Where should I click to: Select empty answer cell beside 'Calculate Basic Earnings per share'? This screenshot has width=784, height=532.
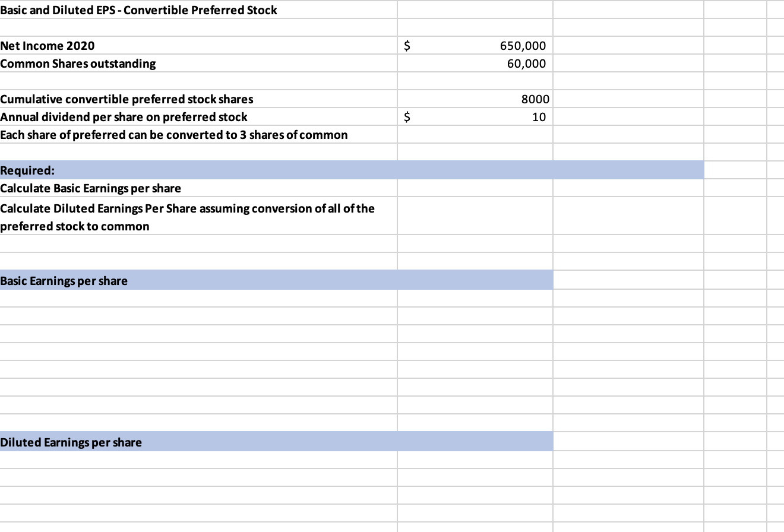click(475, 188)
